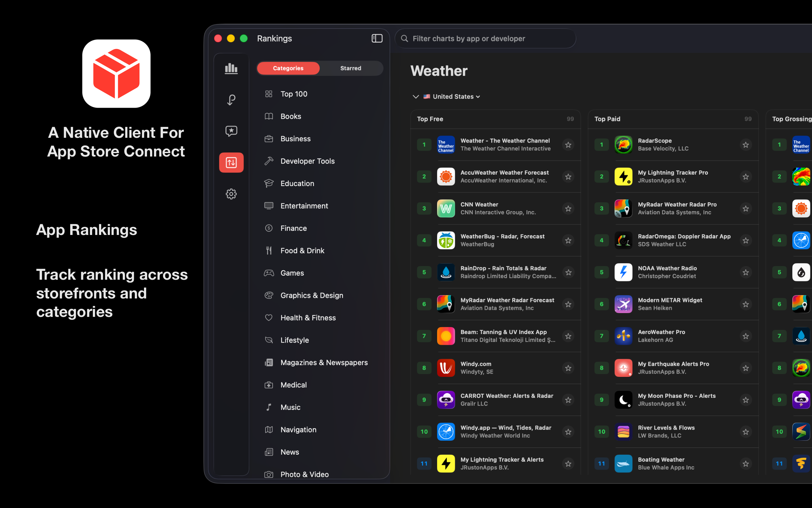
Task: Open settings gear in sidebar
Action: 231,194
